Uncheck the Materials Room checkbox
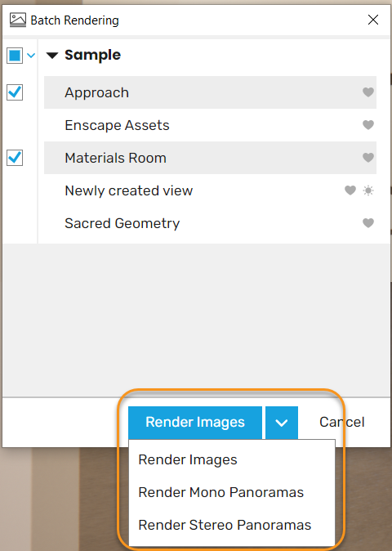This screenshot has width=392, height=551. (x=15, y=158)
